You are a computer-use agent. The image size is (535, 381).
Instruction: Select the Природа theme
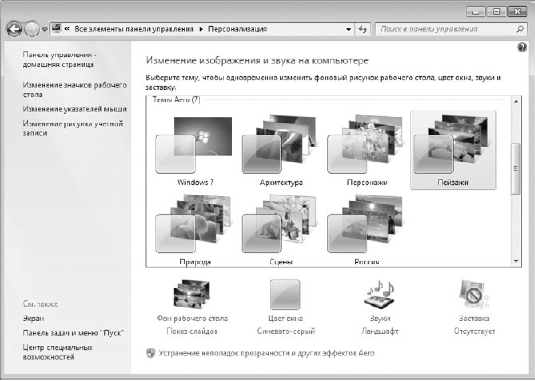point(195,230)
